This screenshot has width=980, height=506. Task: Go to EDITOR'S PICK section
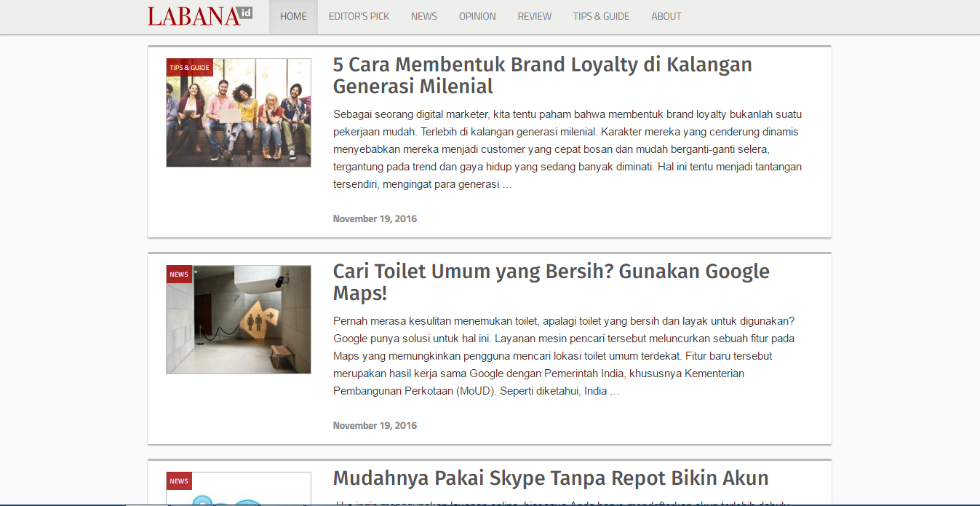click(359, 16)
